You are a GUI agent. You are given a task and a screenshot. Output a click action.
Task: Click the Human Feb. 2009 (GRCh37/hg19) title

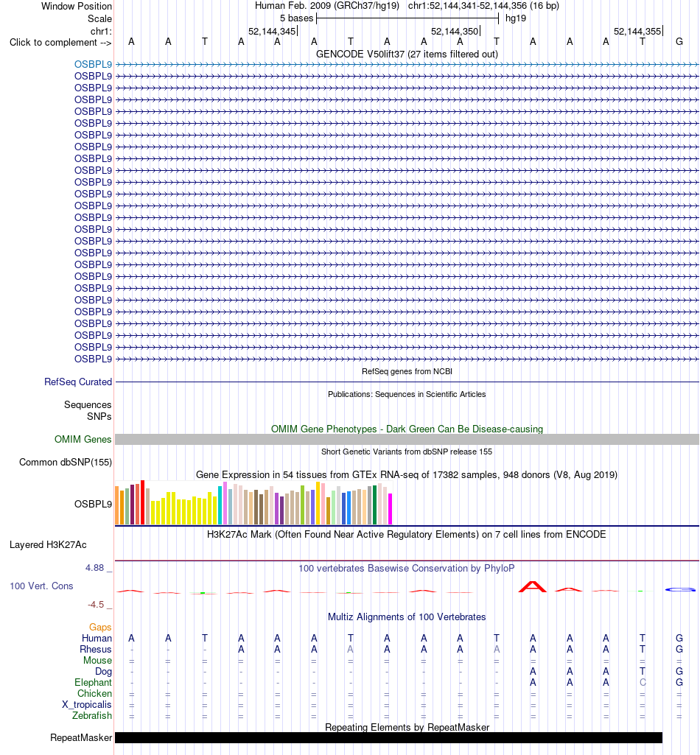[326, 6]
